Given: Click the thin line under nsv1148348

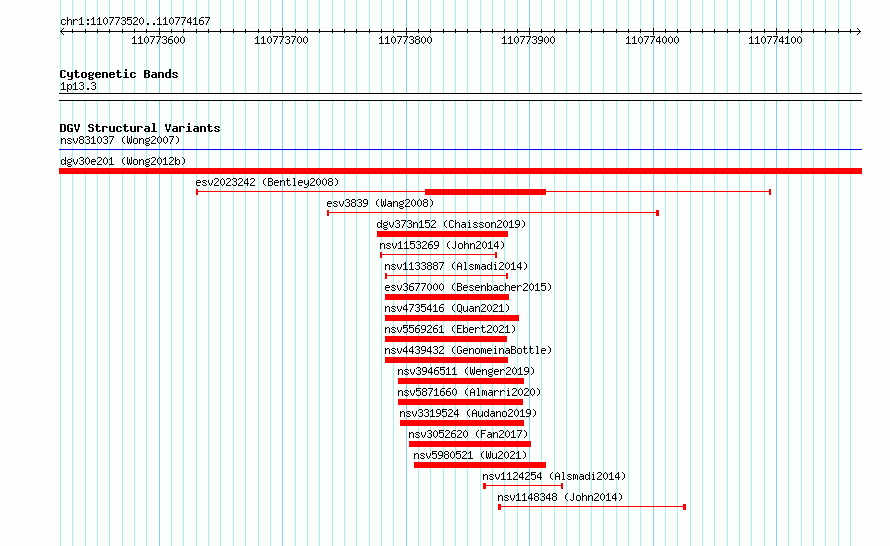Looking at the screenshot, I should pos(592,507).
